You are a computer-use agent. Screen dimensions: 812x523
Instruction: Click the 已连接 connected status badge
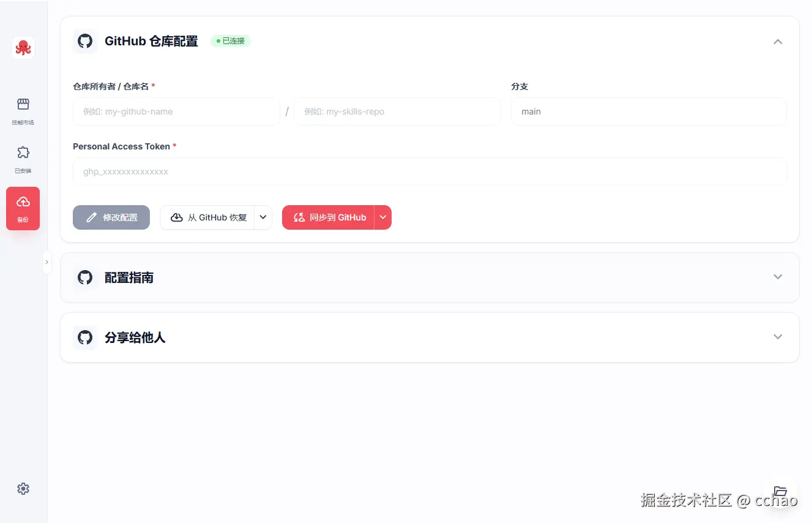coord(231,41)
